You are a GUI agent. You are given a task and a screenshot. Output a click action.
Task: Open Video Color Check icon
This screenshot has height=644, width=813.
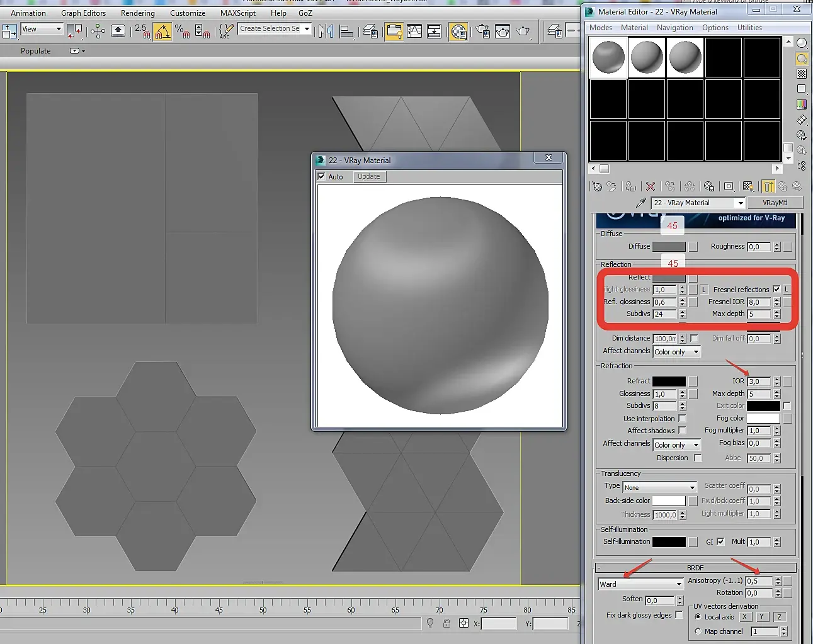tap(802, 105)
